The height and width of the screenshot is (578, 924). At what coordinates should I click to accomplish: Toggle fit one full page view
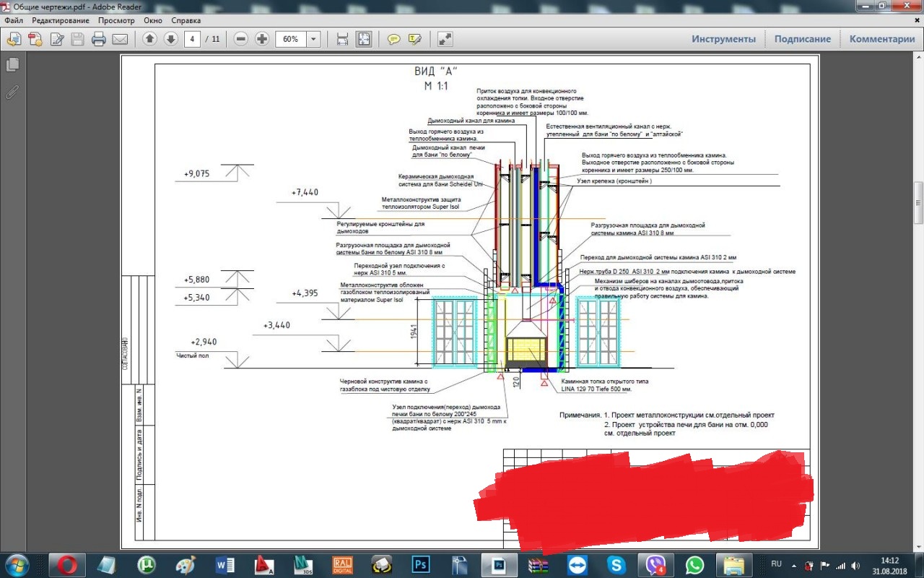point(364,39)
